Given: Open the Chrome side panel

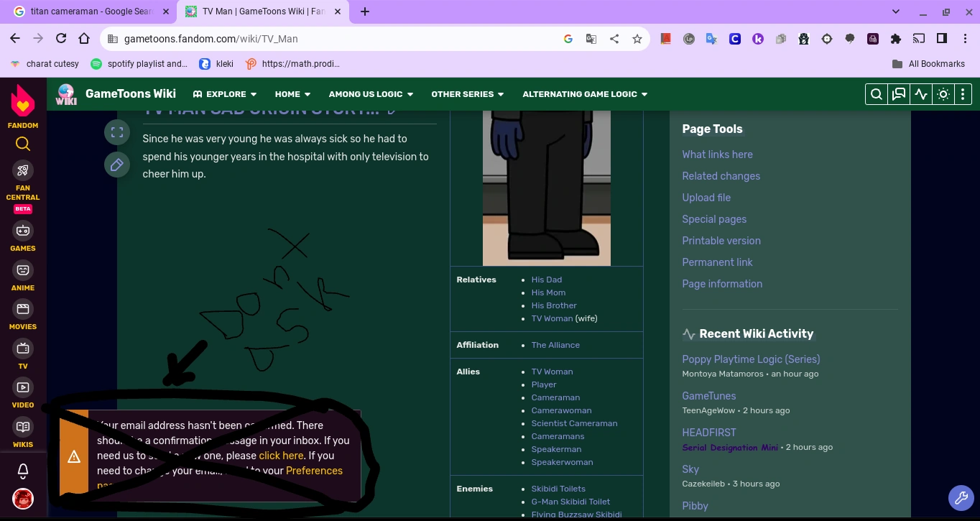Looking at the screenshot, I should tap(941, 39).
